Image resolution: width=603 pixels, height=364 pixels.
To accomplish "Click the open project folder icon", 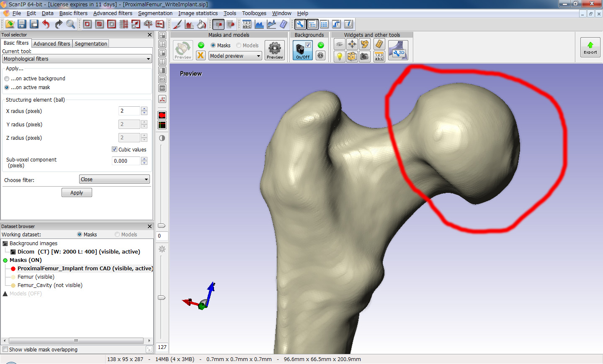I will coord(10,24).
